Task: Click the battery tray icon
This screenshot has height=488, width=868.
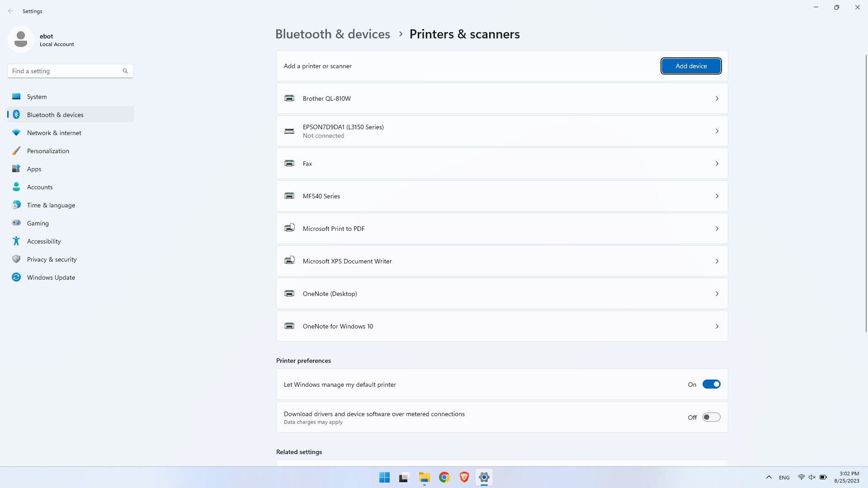Action: point(823,477)
